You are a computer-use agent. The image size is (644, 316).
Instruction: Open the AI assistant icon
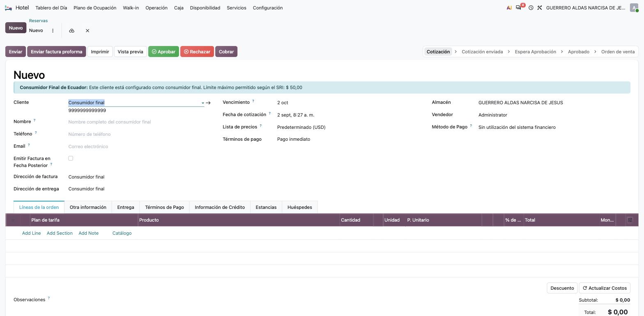509,8
